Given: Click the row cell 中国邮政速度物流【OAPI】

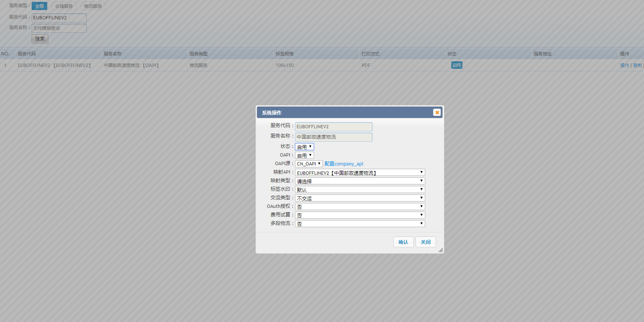Looking at the screenshot, I should [x=132, y=65].
